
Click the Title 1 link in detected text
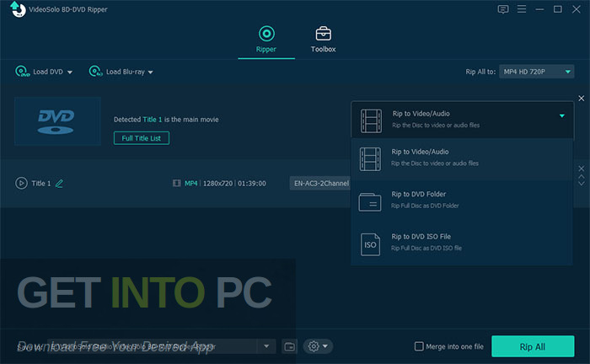(x=153, y=120)
